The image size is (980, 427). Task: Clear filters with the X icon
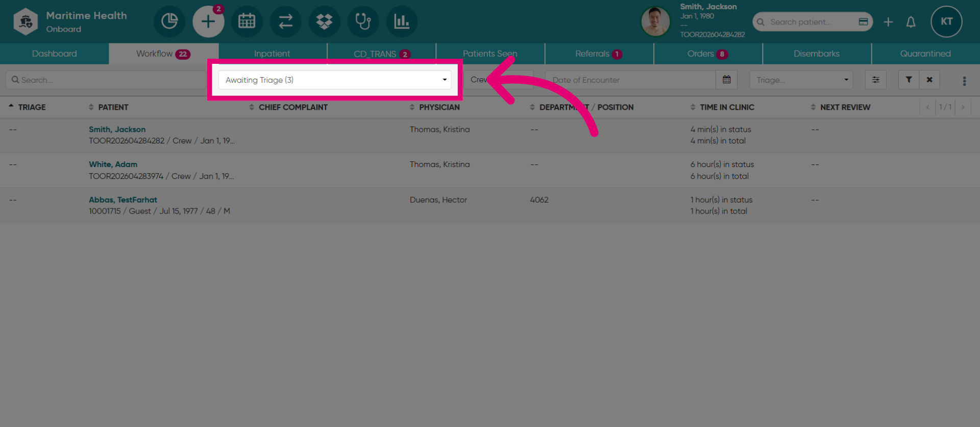tap(929, 80)
